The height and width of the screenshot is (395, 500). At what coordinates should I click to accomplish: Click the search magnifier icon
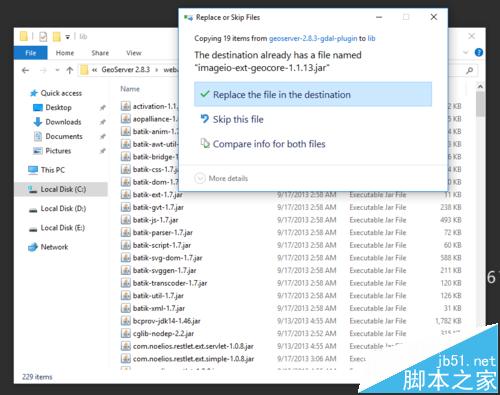click(470, 70)
